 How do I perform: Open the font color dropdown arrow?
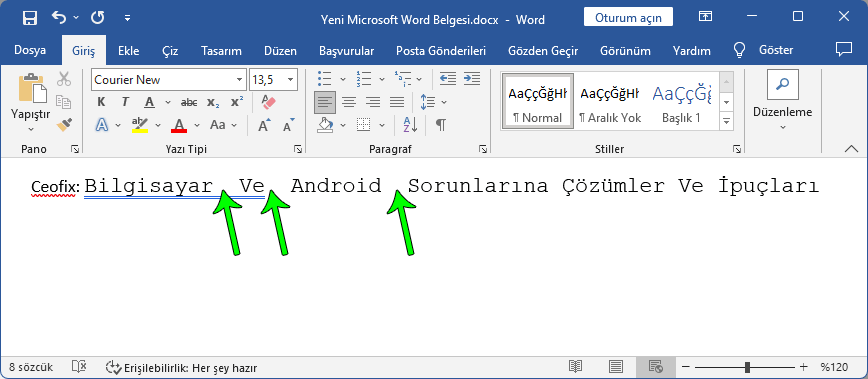point(197,125)
